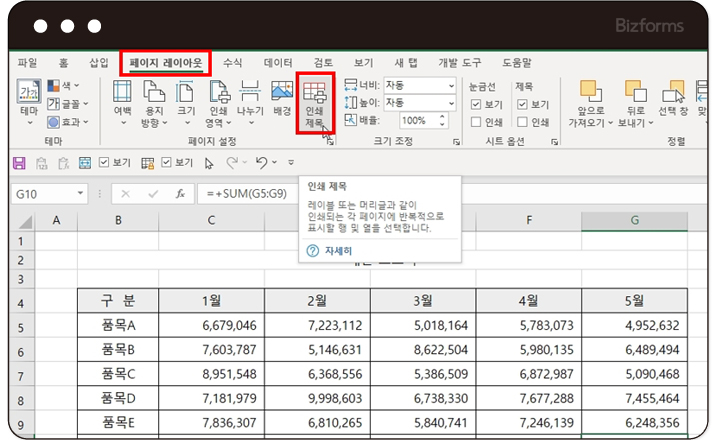Enable gridlines Print (눈금선 인쇄) checkbox
Viewport: 715px width, 440px height.
point(476,122)
